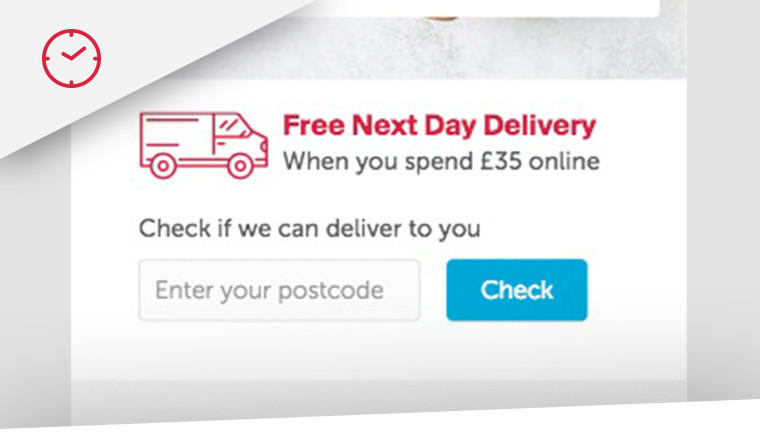Click 'Check if we can deliver to you' label

coord(310,228)
